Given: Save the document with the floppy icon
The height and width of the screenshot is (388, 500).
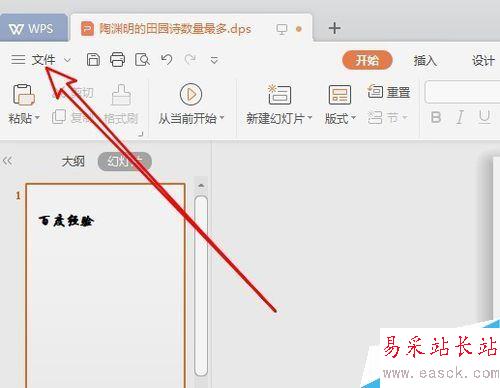Looking at the screenshot, I should point(93,60).
